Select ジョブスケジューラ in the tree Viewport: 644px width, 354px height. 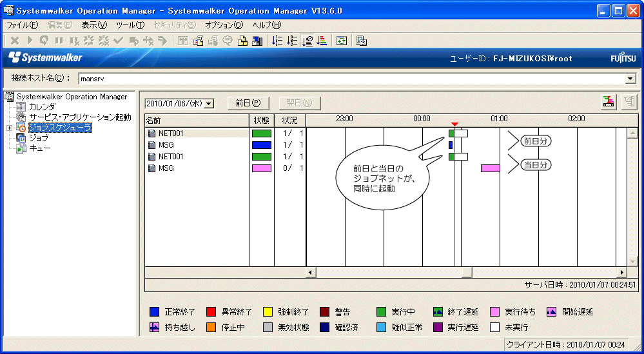[x=61, y=128]
